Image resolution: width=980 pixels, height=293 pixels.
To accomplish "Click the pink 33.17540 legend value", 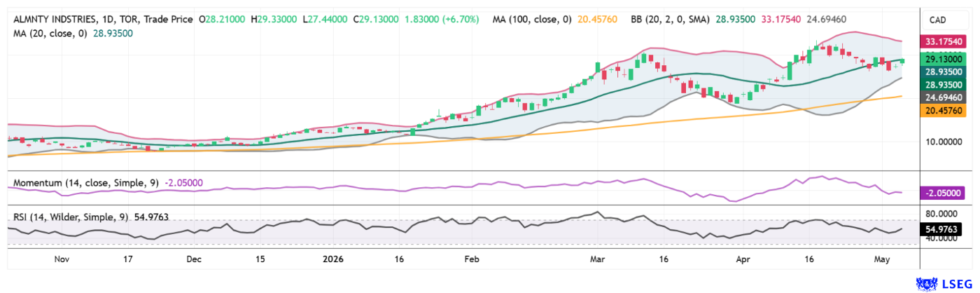I will 780,19.
